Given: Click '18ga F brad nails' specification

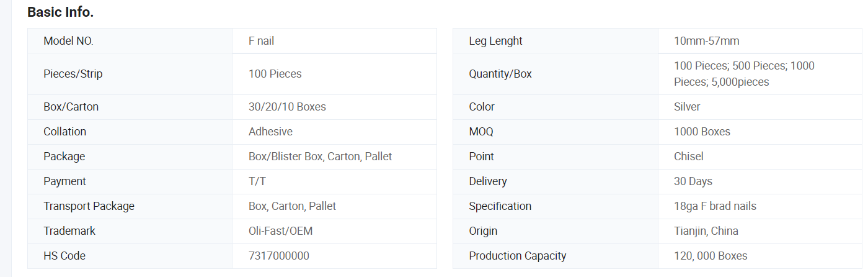Looking at the screenshot, I should coord(715,206).
